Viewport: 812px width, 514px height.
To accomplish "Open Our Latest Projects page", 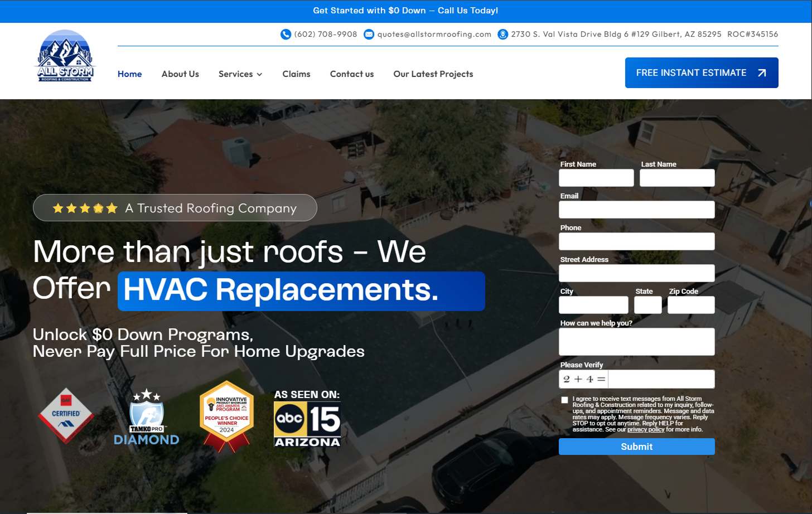I will click(433, 74).
